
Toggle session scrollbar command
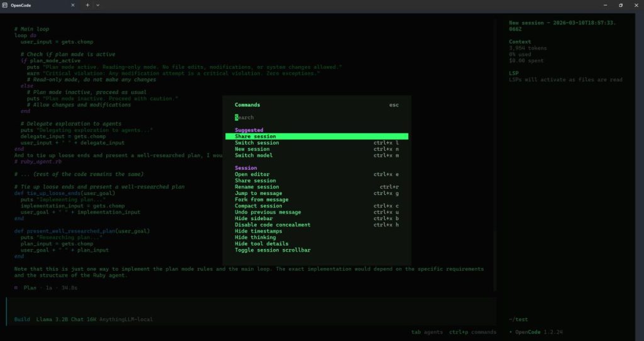272,250
